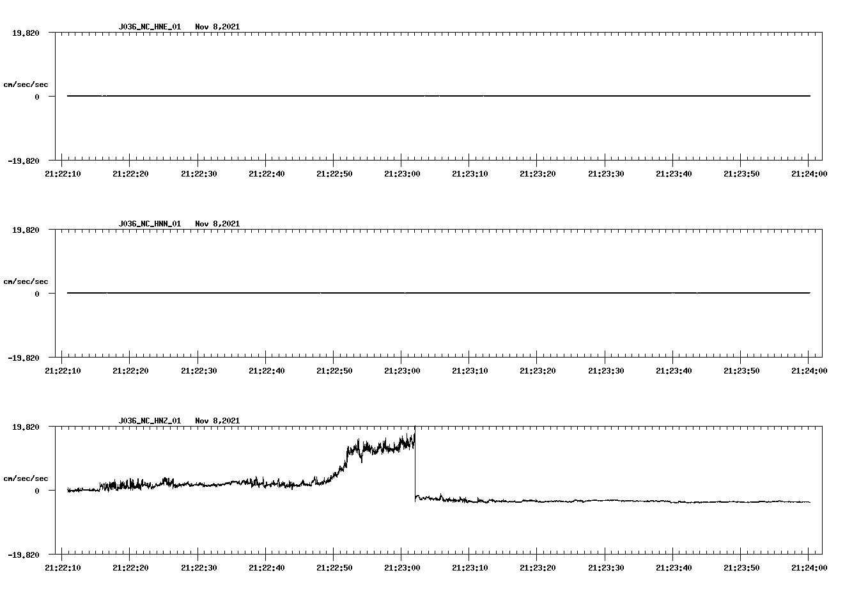Click the 21:22:30 time label under HNN plot
Screen dimensions: 868x591
click(x=198, y=370)
